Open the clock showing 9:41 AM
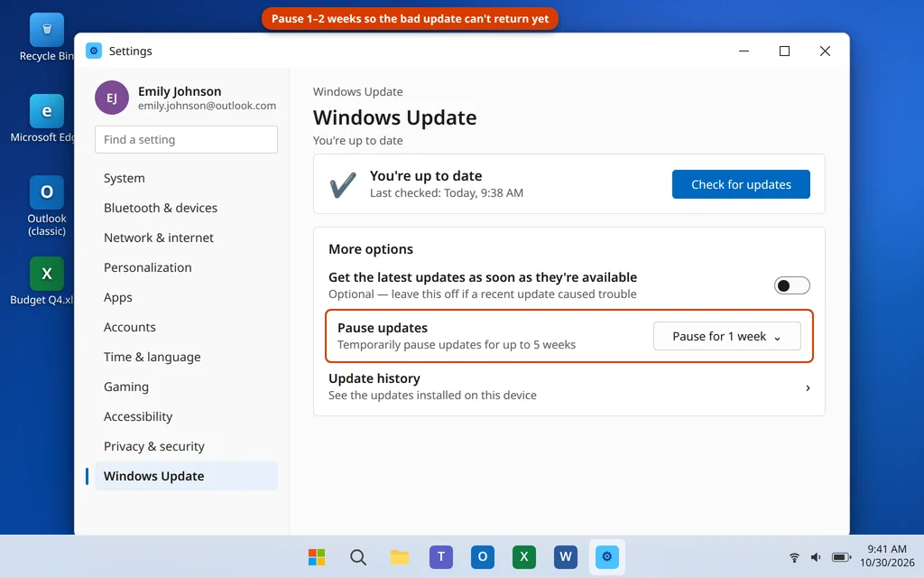Viewport: 924px width, 578px height. click(887, 555)
